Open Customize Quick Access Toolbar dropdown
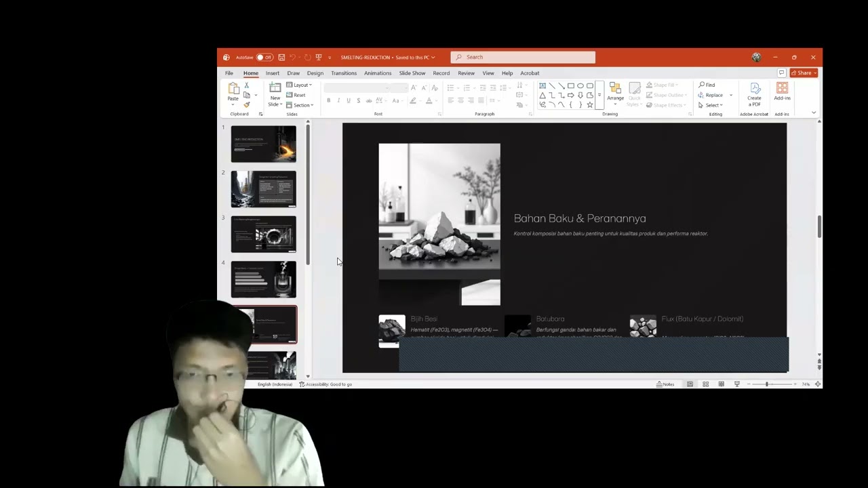Screen dimensions: 868x488 (330, 58)
